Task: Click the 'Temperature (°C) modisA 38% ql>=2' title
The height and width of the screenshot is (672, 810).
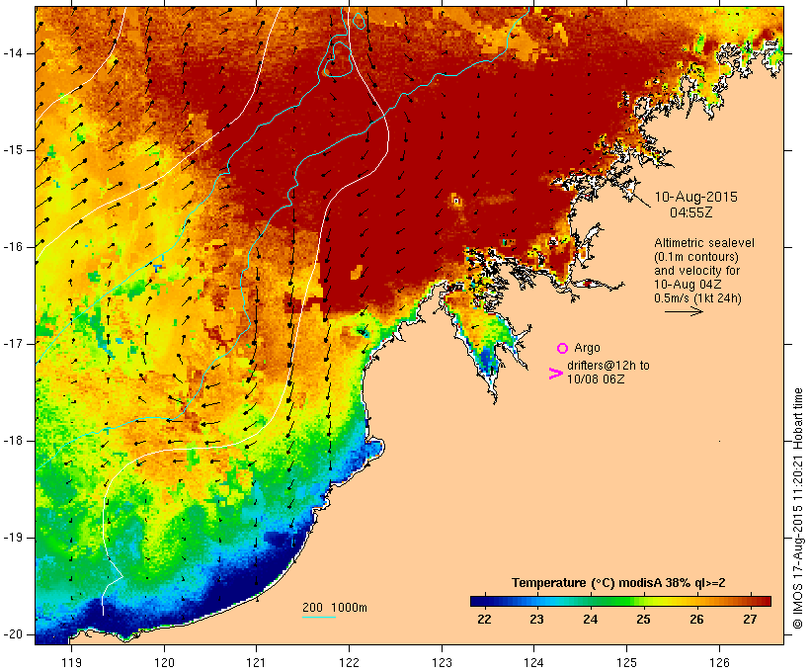Action: coord(618,583)
